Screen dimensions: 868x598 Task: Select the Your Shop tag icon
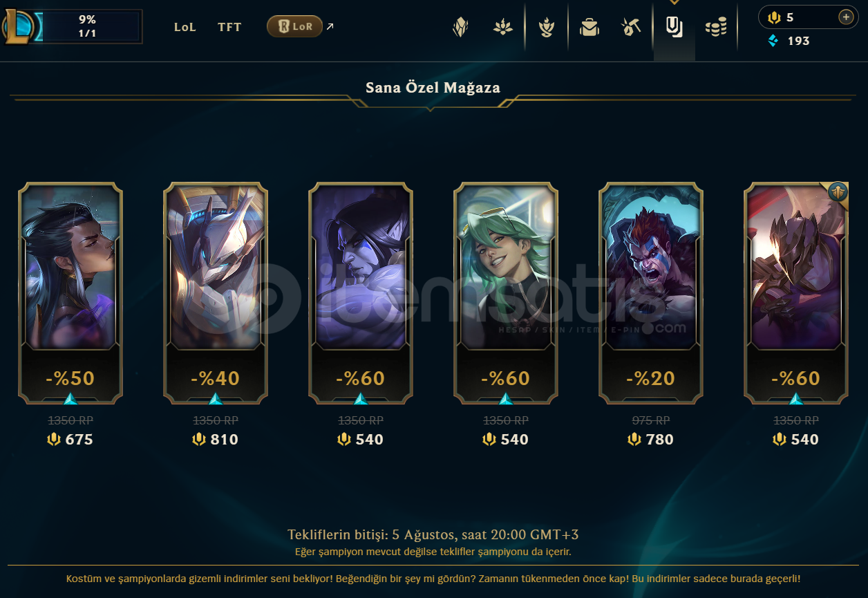(674, 28)
